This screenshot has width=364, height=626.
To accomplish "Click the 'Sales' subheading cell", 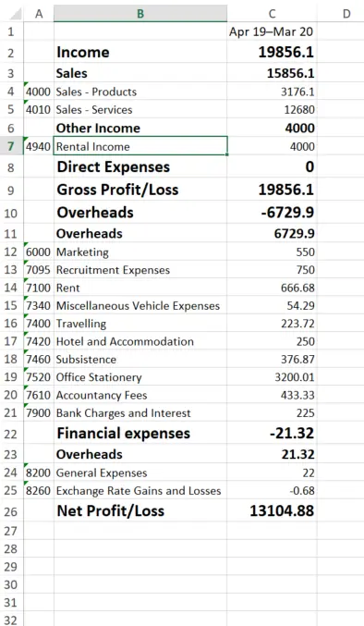I will pos(140,73).
